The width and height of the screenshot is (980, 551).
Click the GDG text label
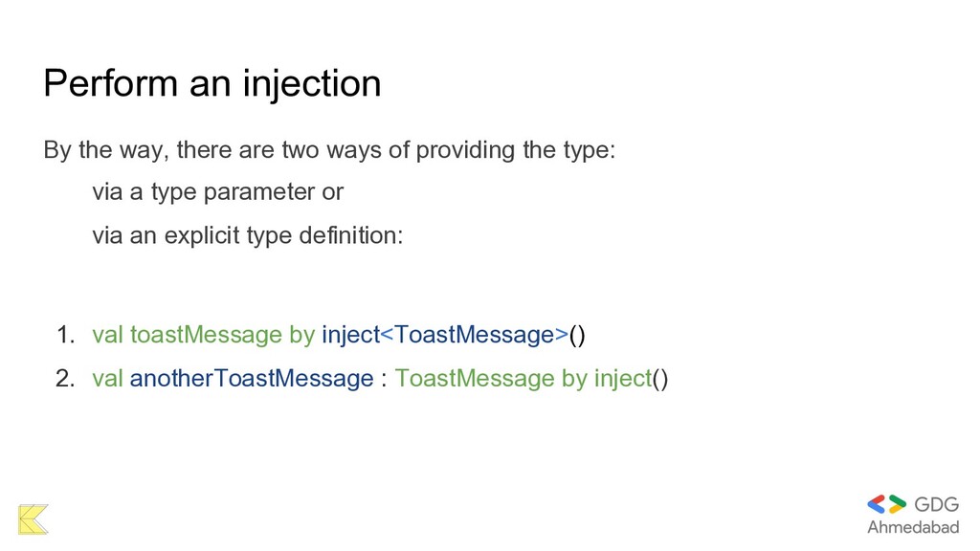tap(936, 504)
